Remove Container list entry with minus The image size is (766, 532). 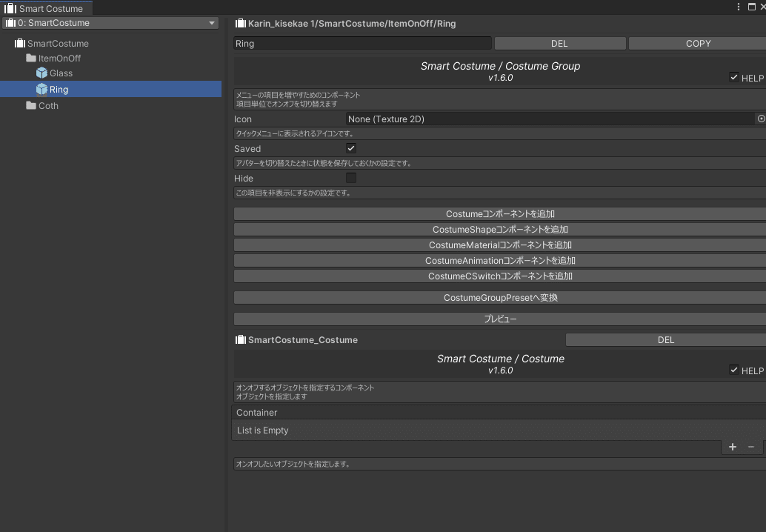pyautogui.click(x=750, y=447)
